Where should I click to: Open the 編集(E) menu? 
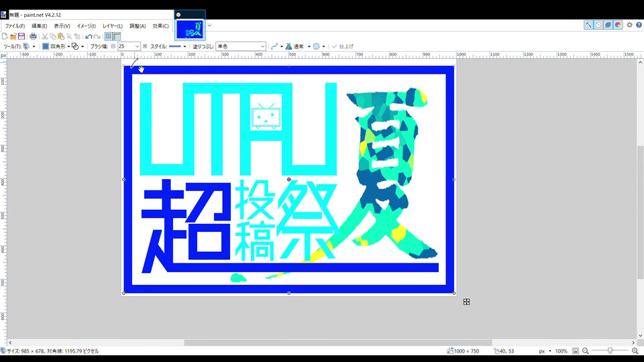pyautogui.click(x=40, y=26)
